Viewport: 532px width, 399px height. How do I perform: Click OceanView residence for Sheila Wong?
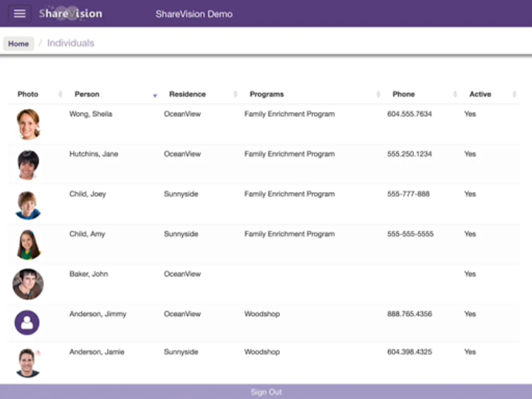click(x=182, y=114)
